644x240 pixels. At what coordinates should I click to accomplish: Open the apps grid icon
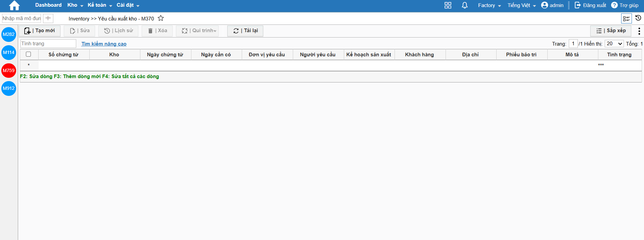[x=448, y=5]
